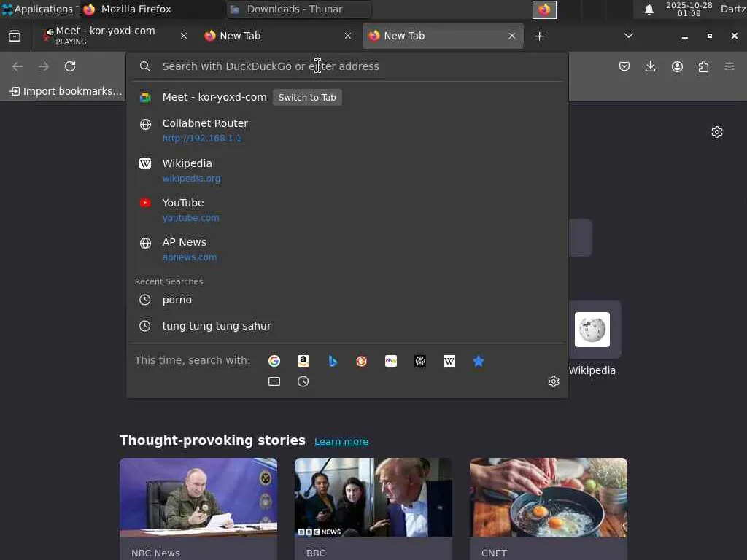Close the Meet tab
This screenshot has width=747, height=560.
coord(184,36)
